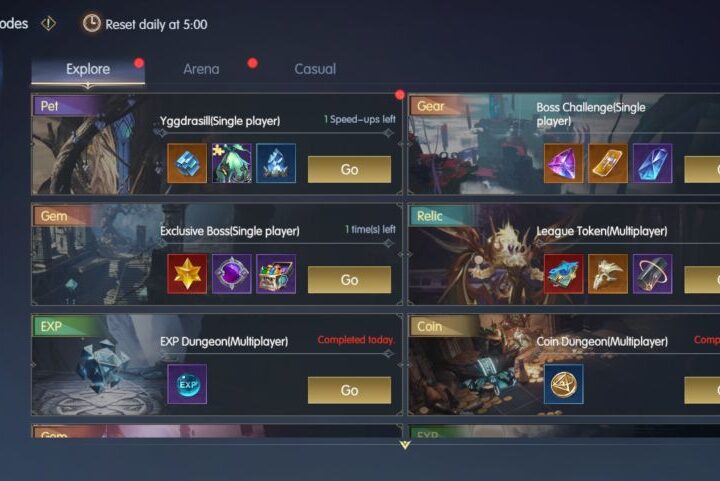This screenshot has height=481, width=720.
Task: Expand list with the yellow down arrow
Action: click(405, 445)
